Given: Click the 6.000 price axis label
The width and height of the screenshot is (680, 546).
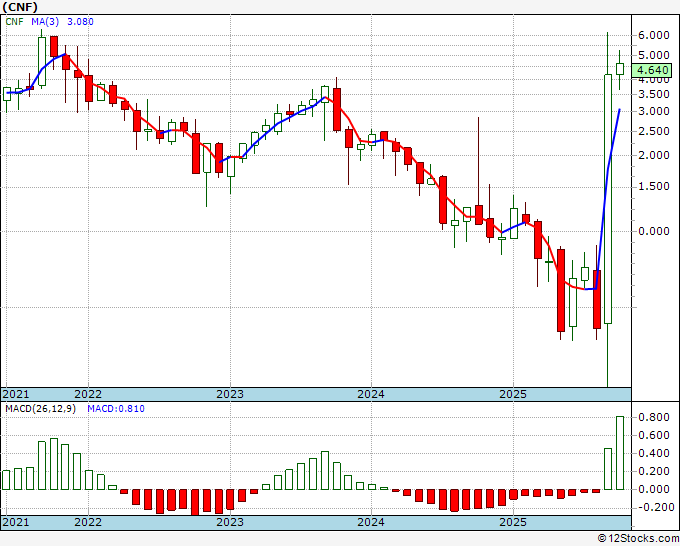Looking at the screenshot, I should (654, 36).
